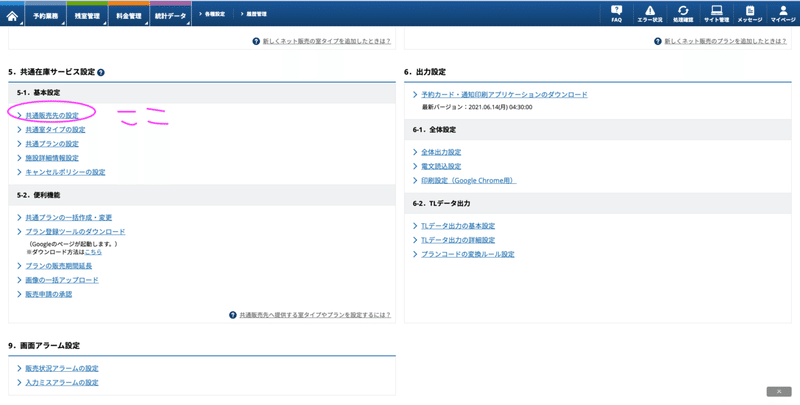
Task: Open キャンセルポリシーの設定 link
Action: (x=65, y=172)
